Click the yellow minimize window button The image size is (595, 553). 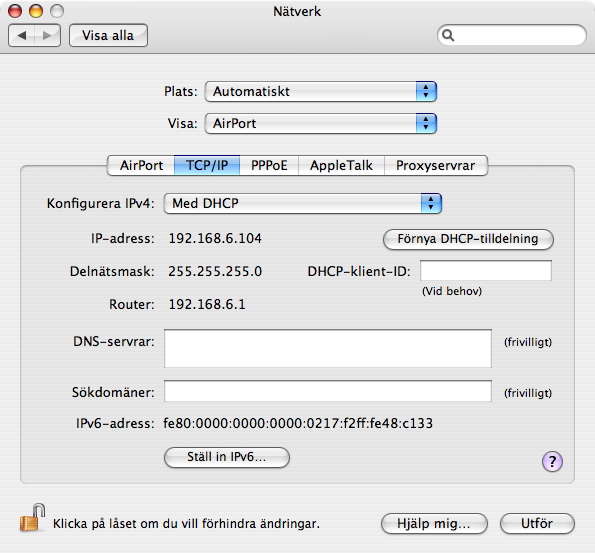pos(36,11)
